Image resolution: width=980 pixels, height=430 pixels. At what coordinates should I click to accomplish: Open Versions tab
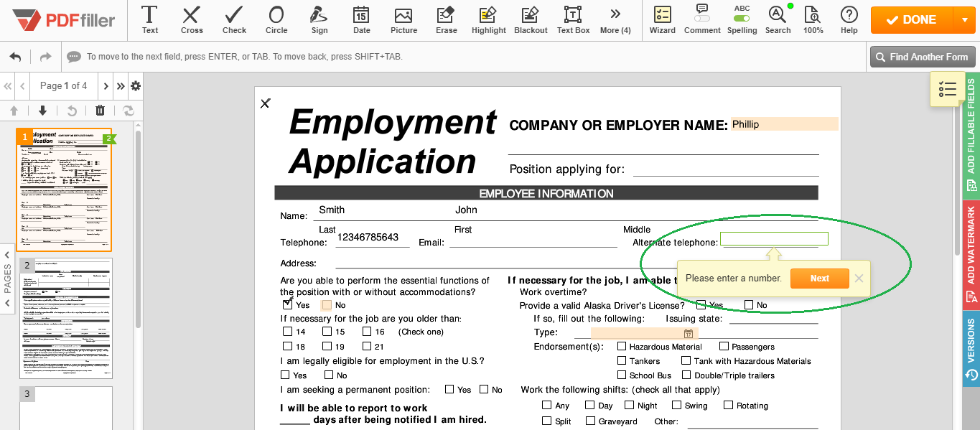971,349
